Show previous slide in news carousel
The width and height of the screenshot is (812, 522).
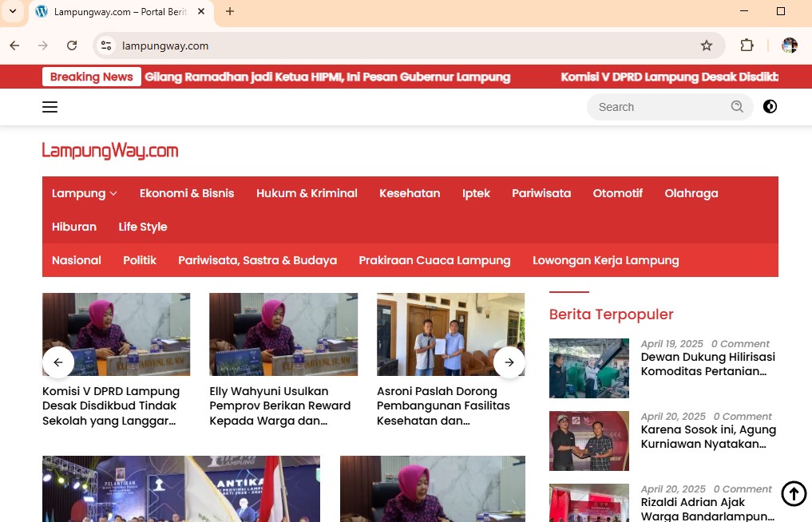pyautogui.click(x=58, y=362)
